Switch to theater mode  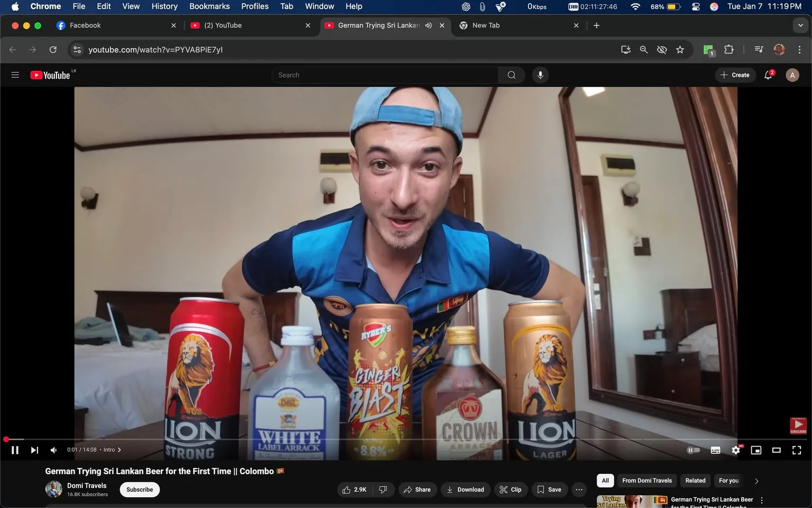[776, 450]
